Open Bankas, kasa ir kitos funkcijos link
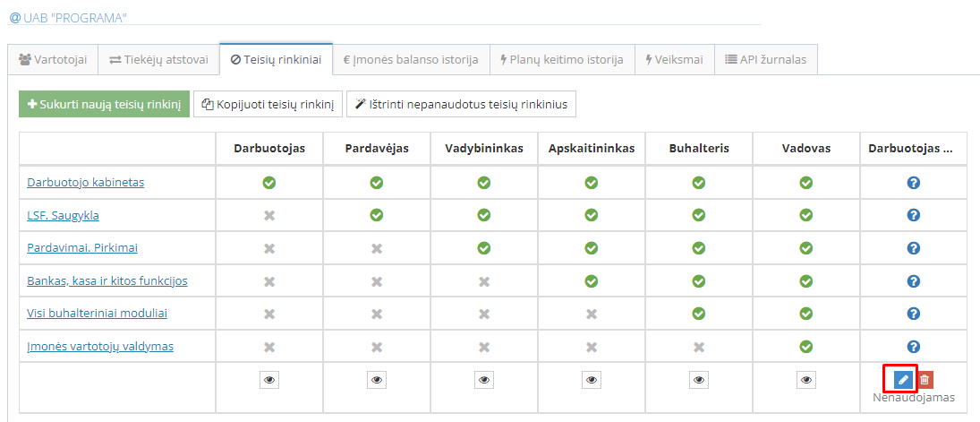The image size is (980, 422). (107, 280)
